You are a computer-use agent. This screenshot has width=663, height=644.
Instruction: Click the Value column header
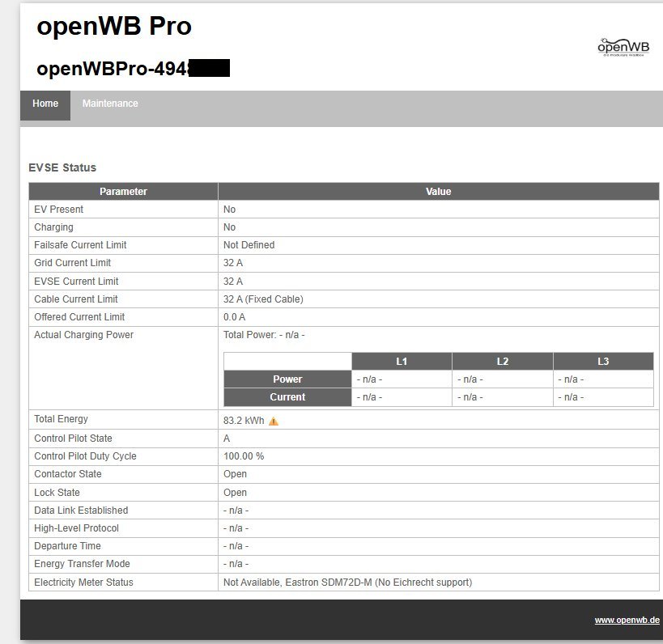coord(438,192)
